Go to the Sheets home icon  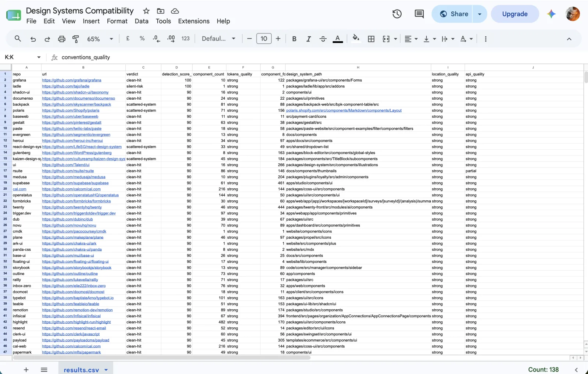[14, 15]
